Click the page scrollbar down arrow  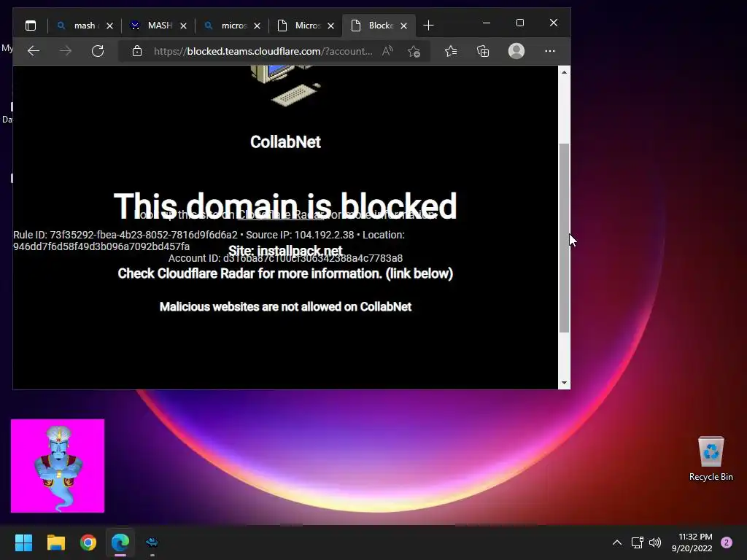[564, 383]
